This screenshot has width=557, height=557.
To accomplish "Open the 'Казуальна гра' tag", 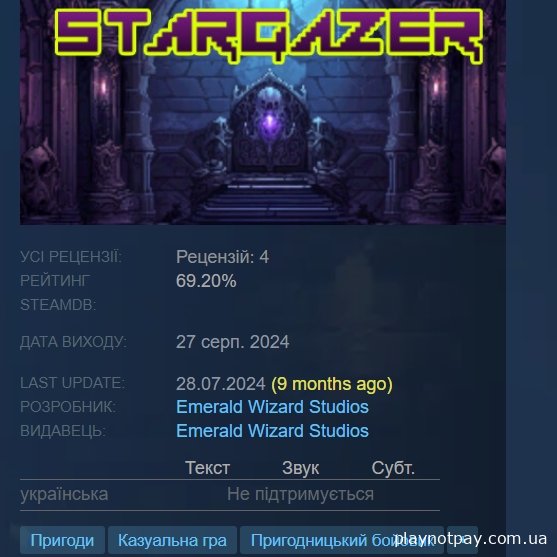I will click(172, 540).
